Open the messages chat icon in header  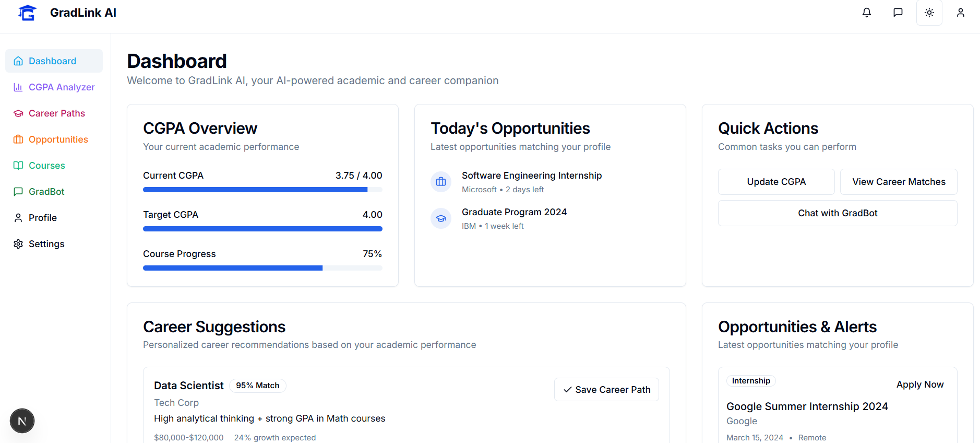[x=898, y=13]
